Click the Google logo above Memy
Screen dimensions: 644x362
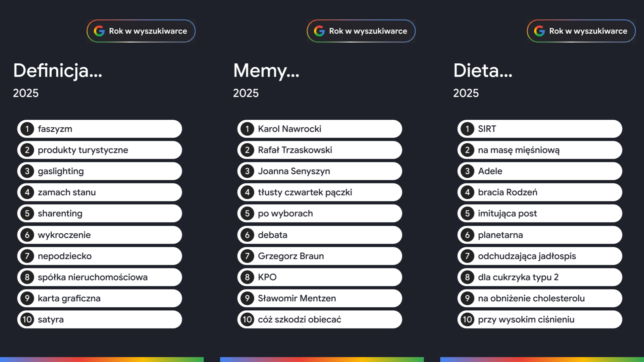click(x=319, y=31)
